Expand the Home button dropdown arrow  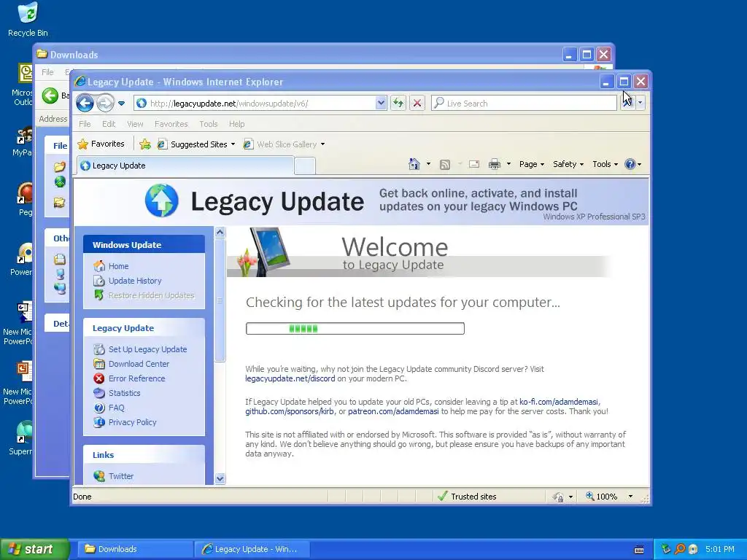point(428,164)
